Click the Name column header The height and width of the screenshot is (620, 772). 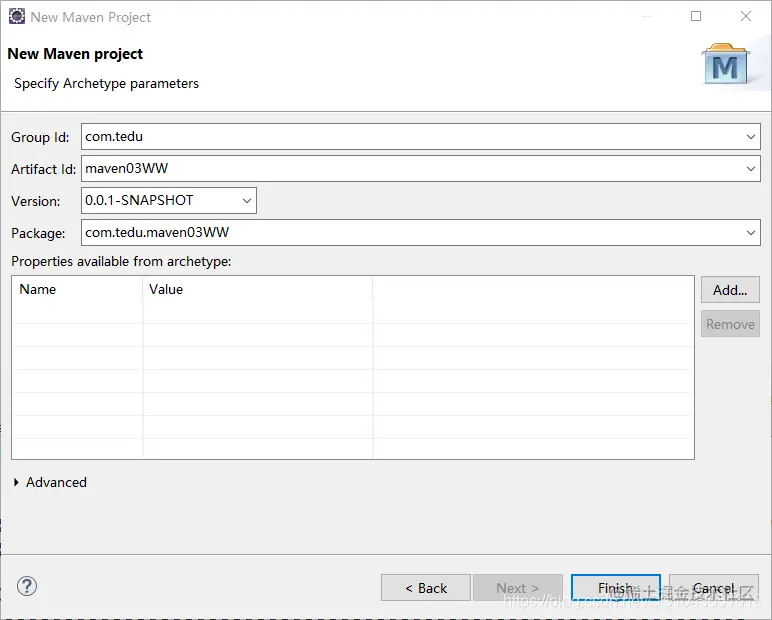(77, 290)
